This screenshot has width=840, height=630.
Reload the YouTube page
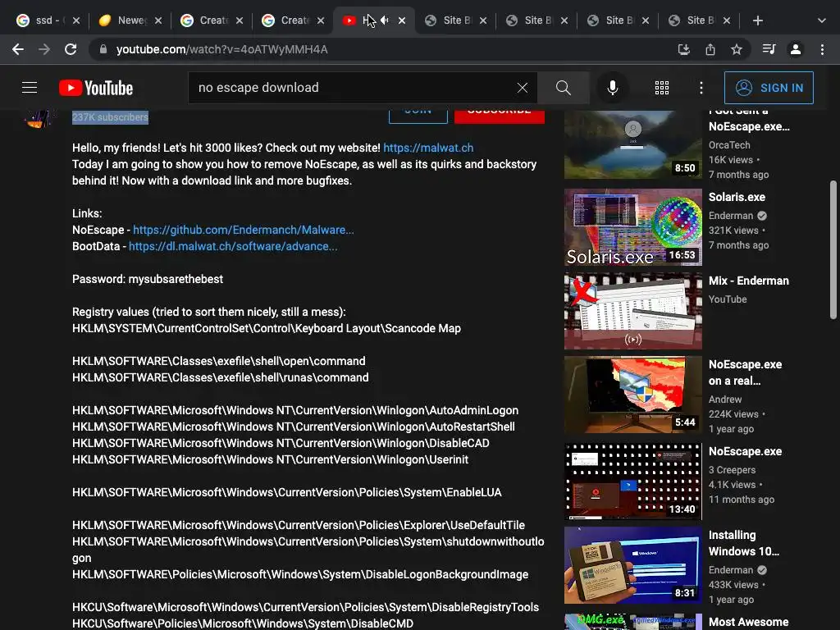pyautogui.click(x=71, y=49)
